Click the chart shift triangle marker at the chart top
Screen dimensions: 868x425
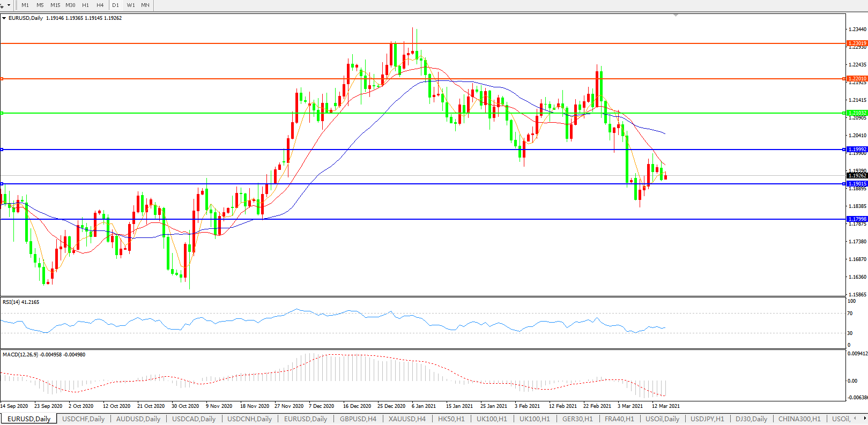[676, 16]
